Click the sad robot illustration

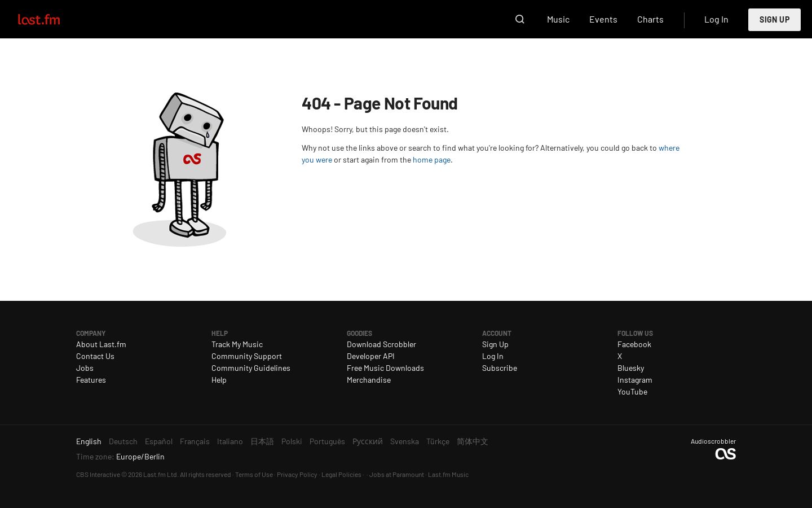(x=179, y=169)
